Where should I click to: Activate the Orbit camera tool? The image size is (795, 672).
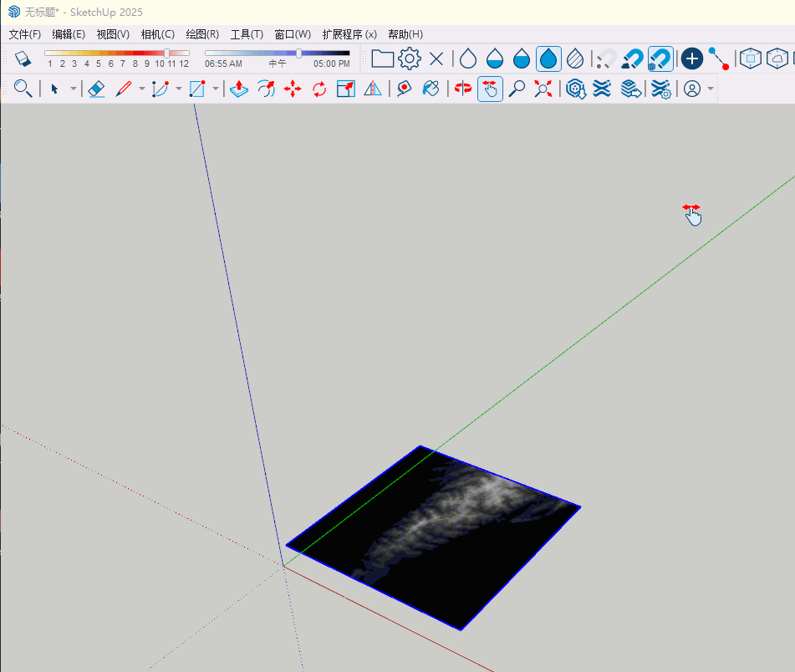[463, 89]
